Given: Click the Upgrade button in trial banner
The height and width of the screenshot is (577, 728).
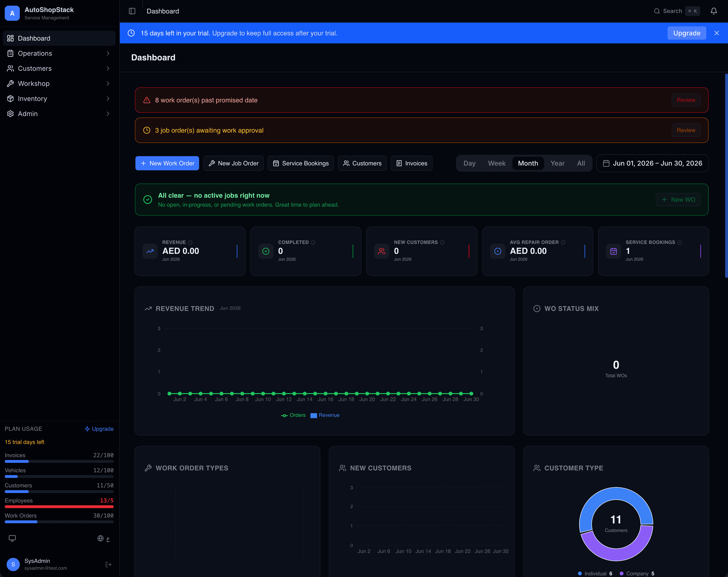Looking at the screenshot, I should tap(686, 33).
